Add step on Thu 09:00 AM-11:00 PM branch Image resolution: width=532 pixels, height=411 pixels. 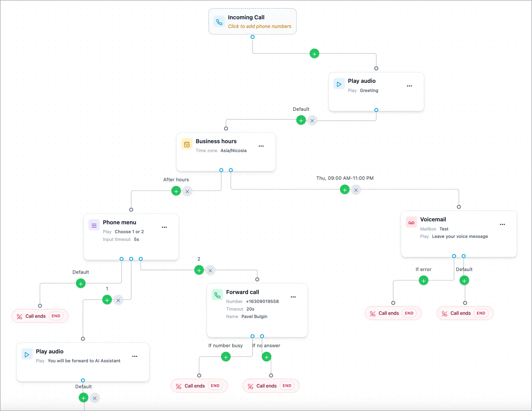[345, 190]
